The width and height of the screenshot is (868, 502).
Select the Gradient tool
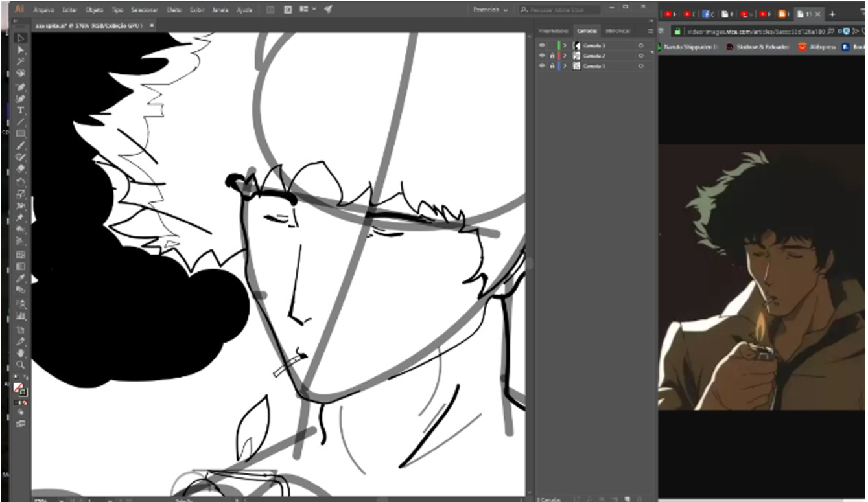[21, 266]
